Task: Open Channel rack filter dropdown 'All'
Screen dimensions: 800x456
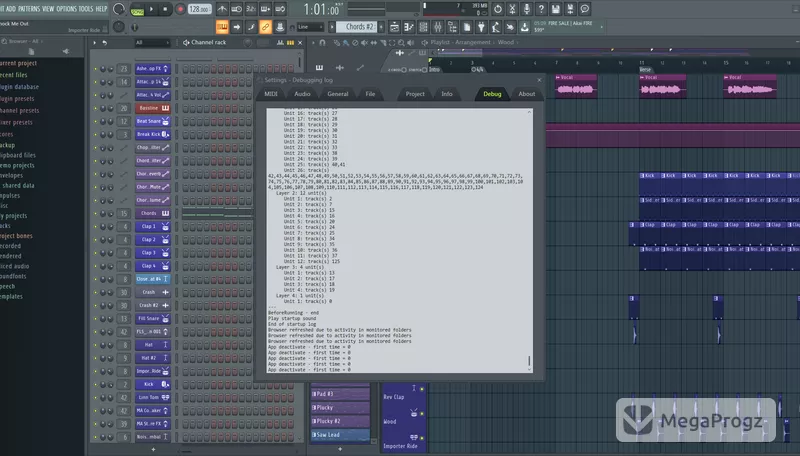Action: 151,43
